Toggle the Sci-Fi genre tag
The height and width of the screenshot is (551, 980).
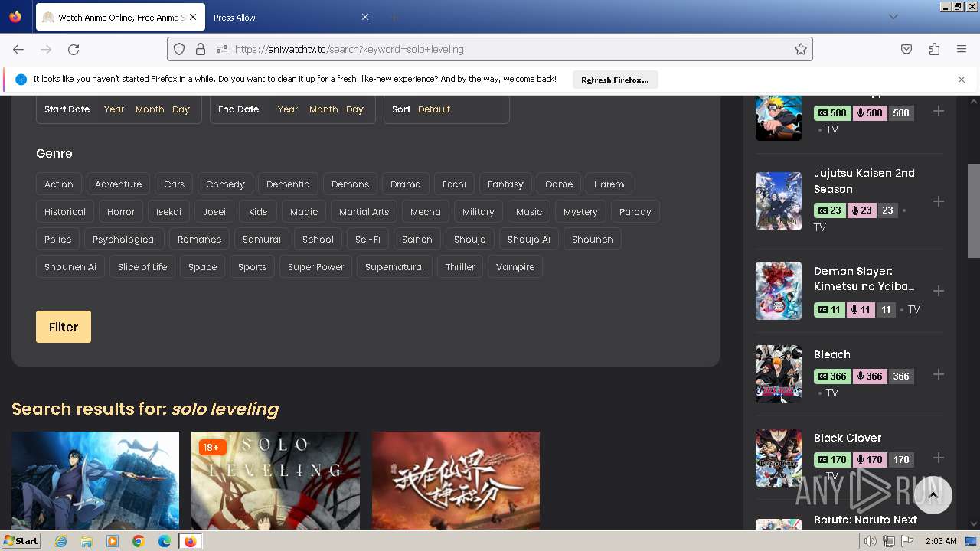(368, 240)
